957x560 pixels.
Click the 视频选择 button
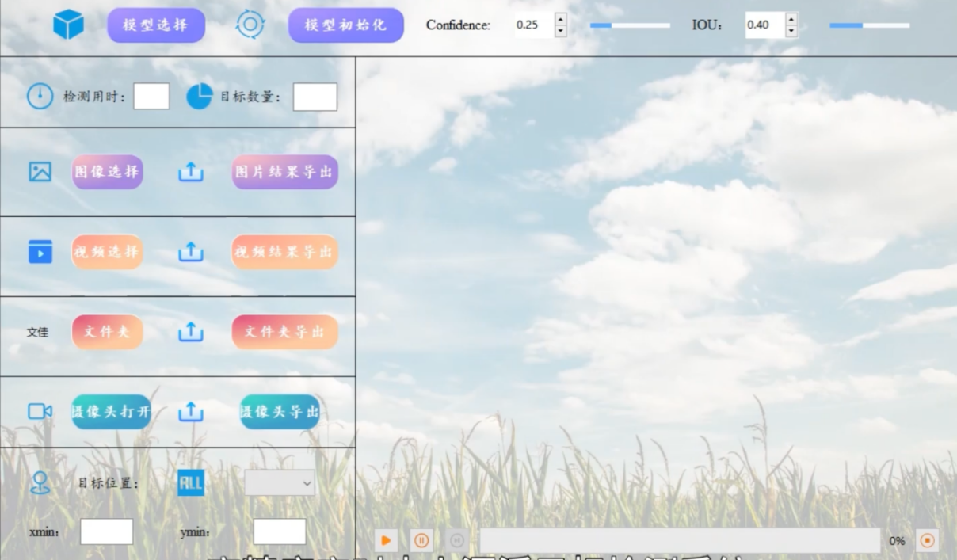pos(107,252)
